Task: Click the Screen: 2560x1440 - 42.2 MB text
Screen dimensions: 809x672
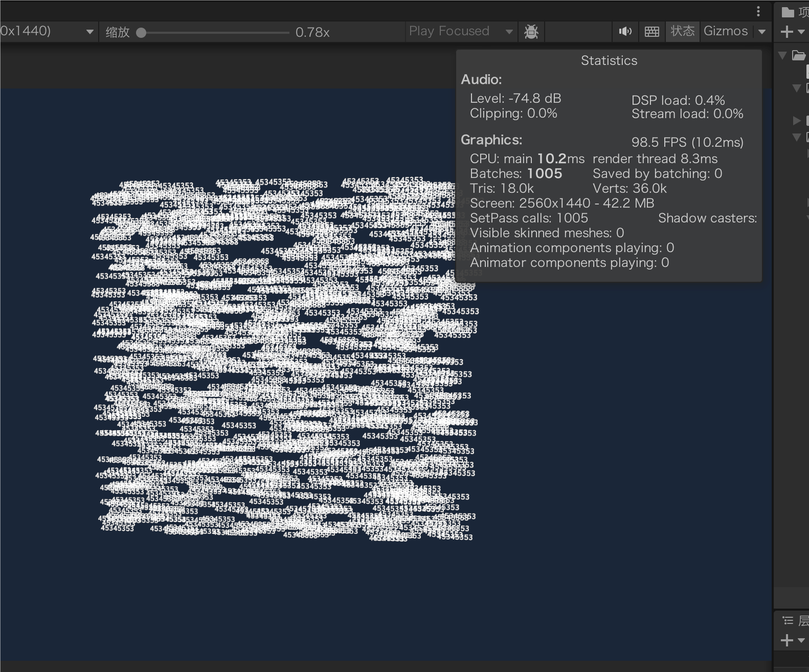Action: (x=562, y=203)
